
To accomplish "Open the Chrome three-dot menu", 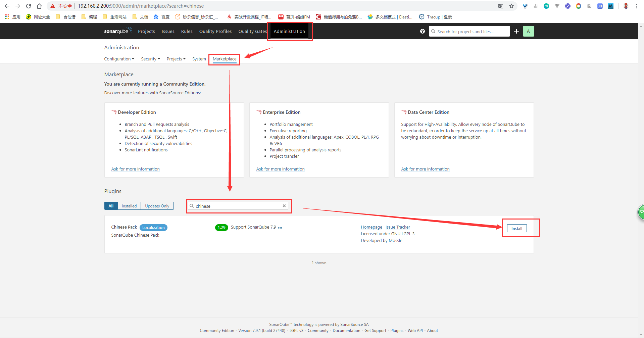I will [637, 6].
